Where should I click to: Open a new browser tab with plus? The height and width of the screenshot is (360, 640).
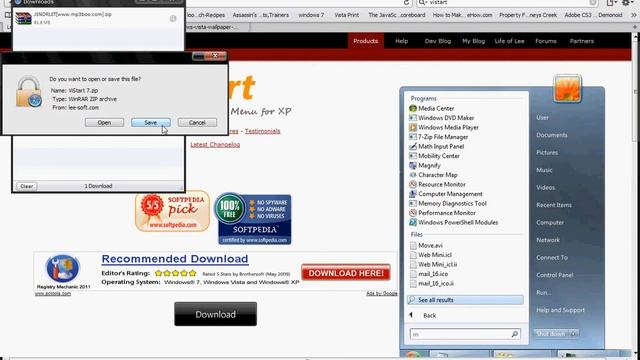635,27
